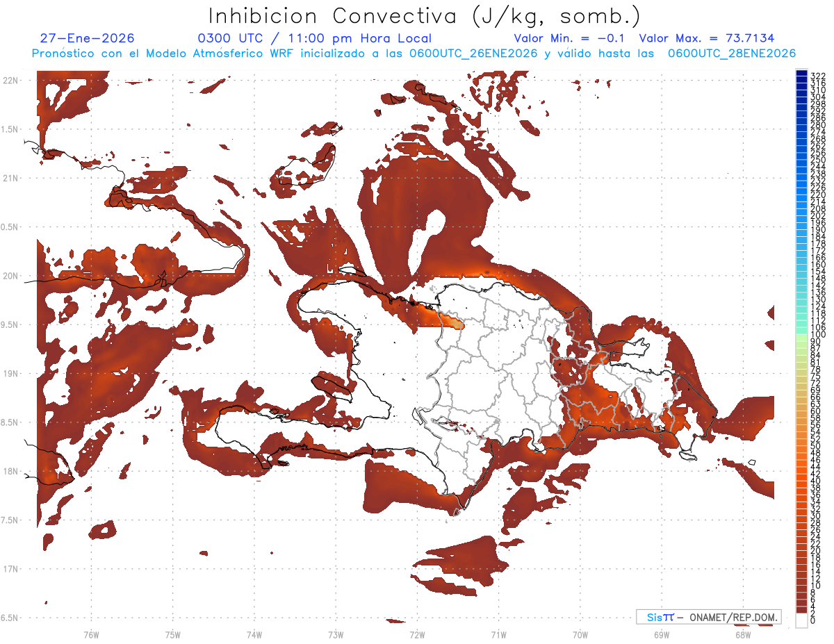Screen dimensions: 834x644
Task: Click the 74W longitude label
Action: coord(254,634)
